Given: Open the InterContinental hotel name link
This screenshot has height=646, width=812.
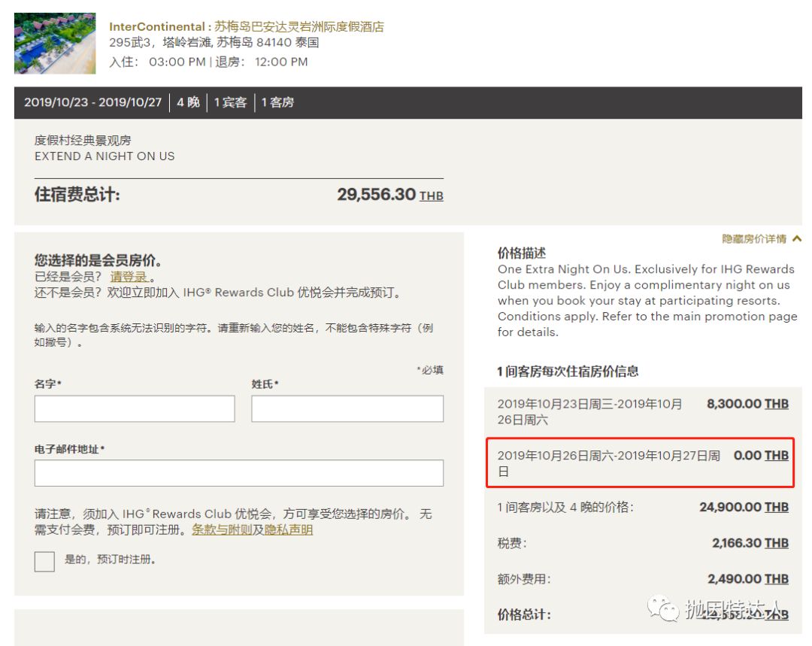Looking at the screenshot, I should (247, 26).
